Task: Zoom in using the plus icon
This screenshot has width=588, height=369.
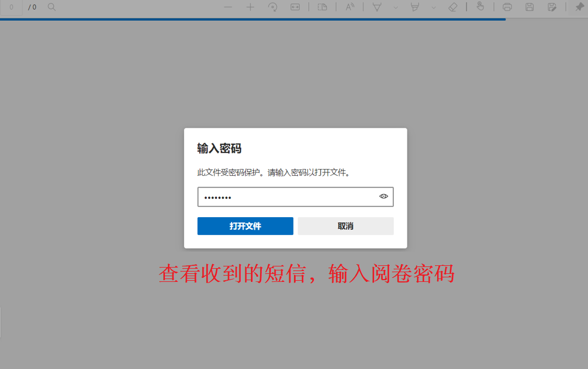Action: tap(250, 7)
